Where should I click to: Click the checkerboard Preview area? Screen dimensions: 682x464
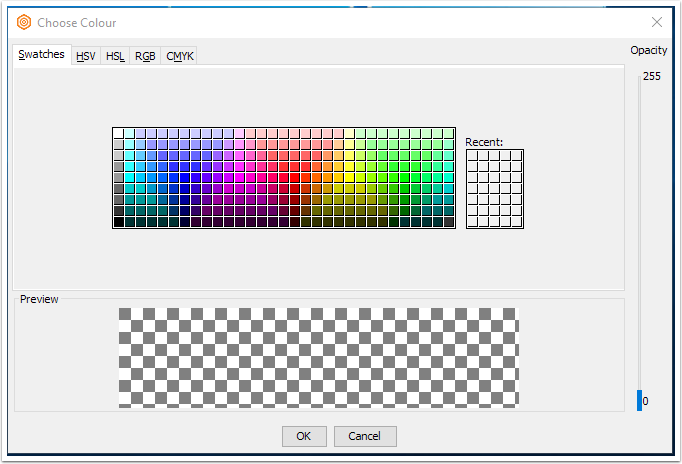coord(319,358)
